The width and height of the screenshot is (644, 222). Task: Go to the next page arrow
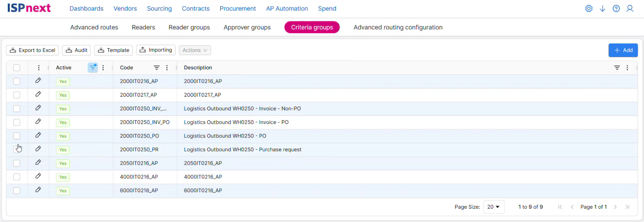pos(615,207)
